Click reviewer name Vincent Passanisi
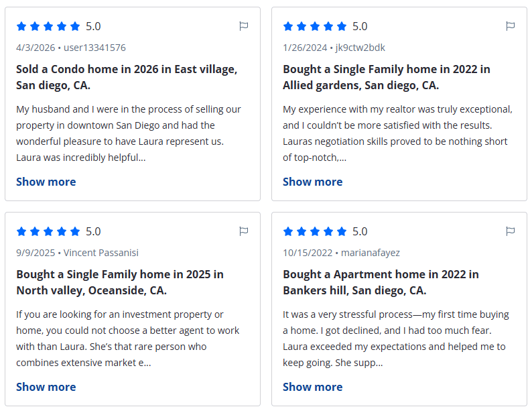The image size is (532, 415). tap(101, 253)
